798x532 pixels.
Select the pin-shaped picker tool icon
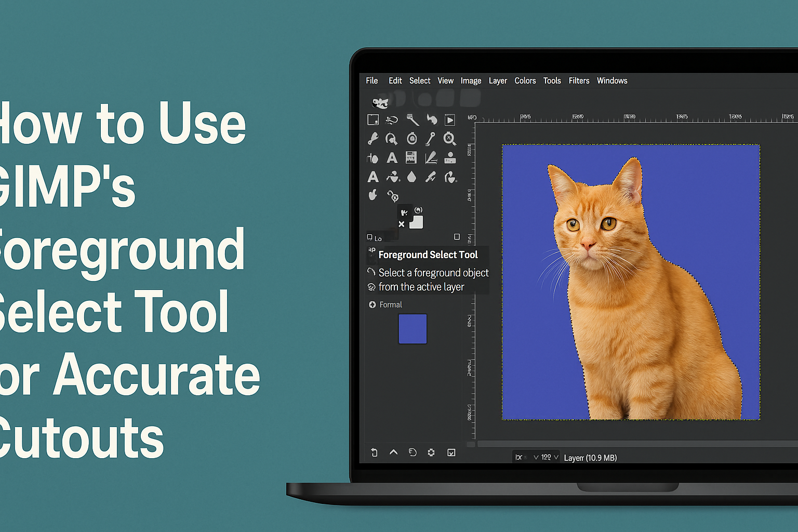[x=430, y=138]
